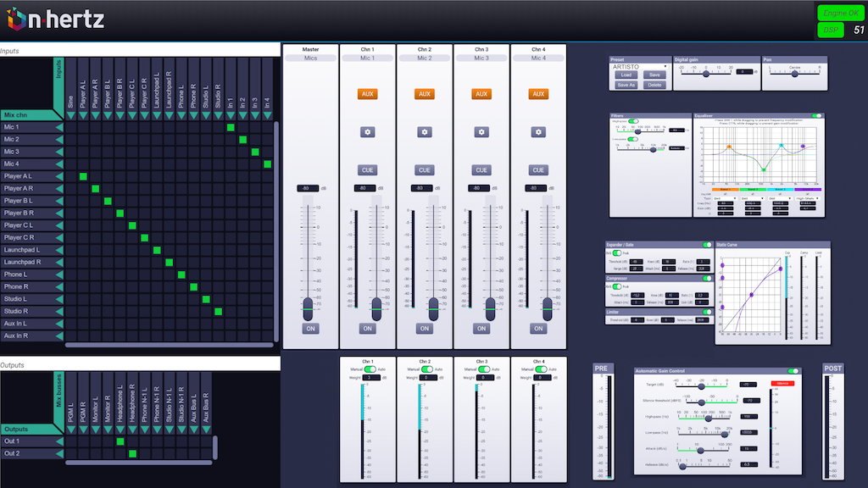Click the Save As preset button
868x488 pixels.
point(626,85)
